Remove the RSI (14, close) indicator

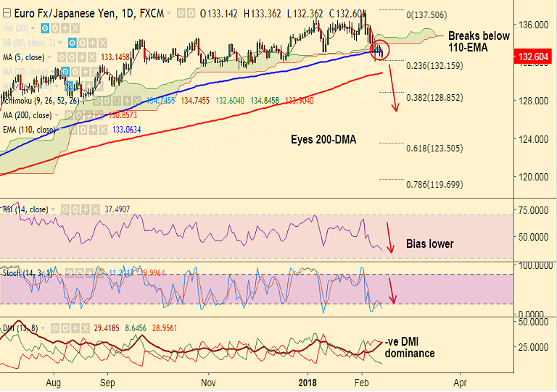click(x=95, y=209)
